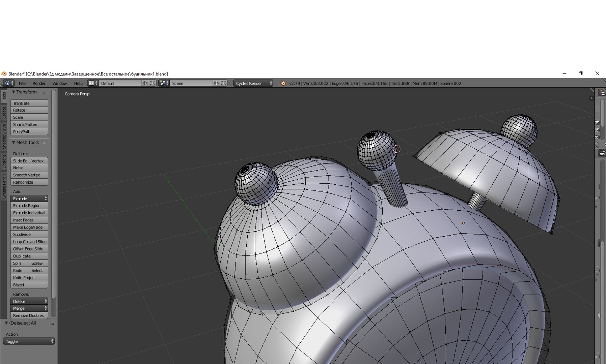Open the Delete dropdown menu
Viewport: 606px width, 364px height.
[29, 301]
